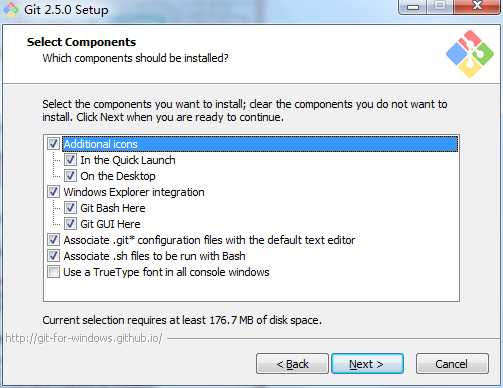Click the Git logo in header

pyautogui.click(x=470, y=54)
